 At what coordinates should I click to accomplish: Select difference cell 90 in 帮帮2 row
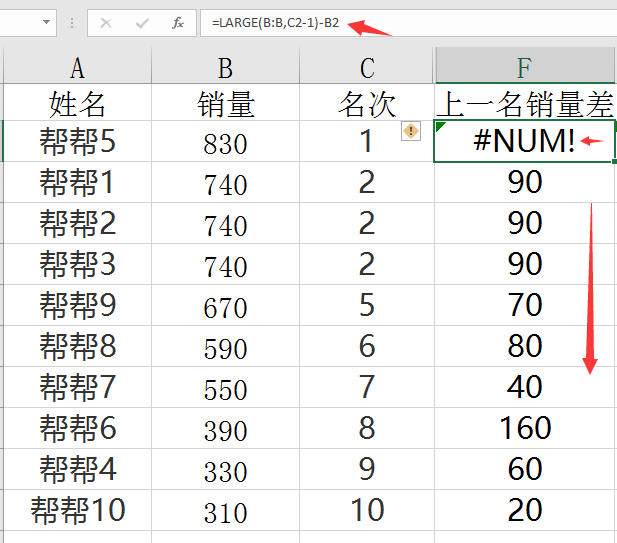click(525, 223)
